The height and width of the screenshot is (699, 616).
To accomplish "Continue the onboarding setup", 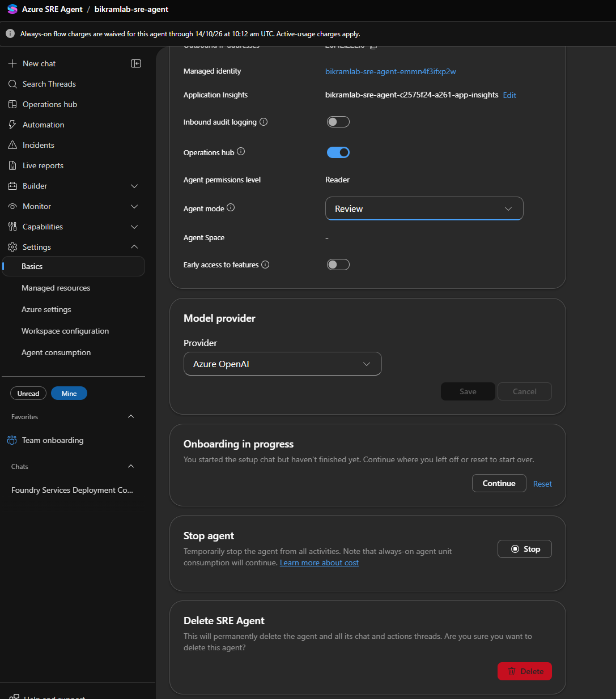I will coord(499,483).
